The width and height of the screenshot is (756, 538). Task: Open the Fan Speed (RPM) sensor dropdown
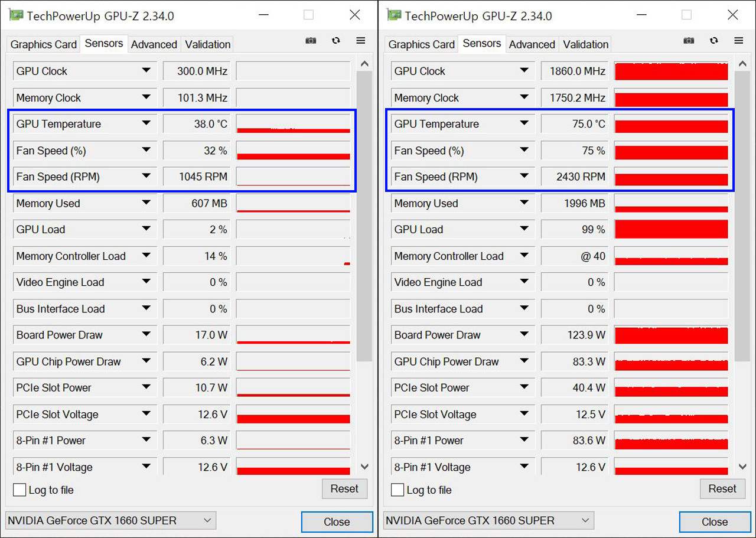147,177
